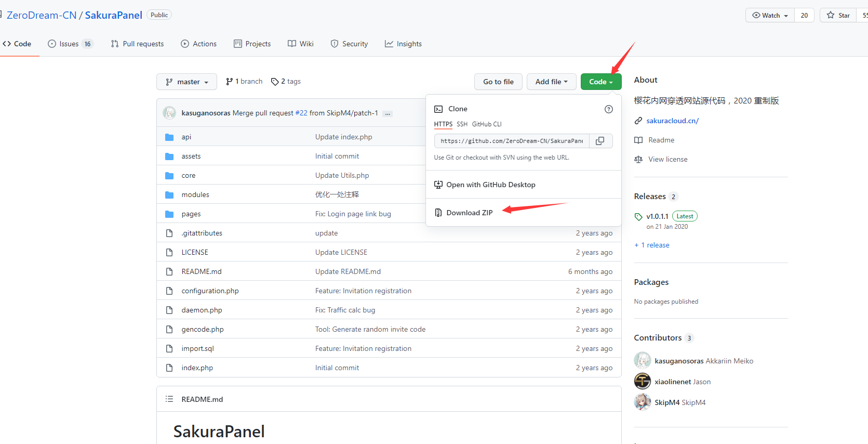Click the .gitattributes file icon

coord(169,233)
